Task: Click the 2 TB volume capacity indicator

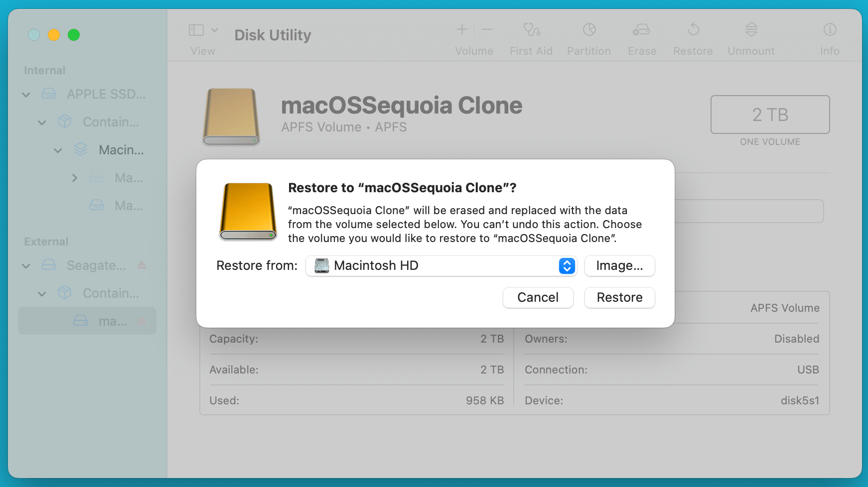Action: click(770, 115)
